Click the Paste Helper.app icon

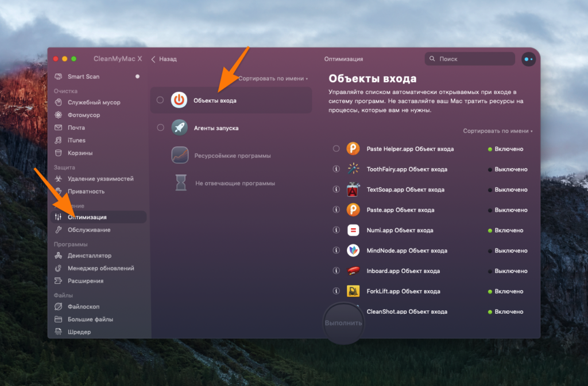tap(353, 149)
